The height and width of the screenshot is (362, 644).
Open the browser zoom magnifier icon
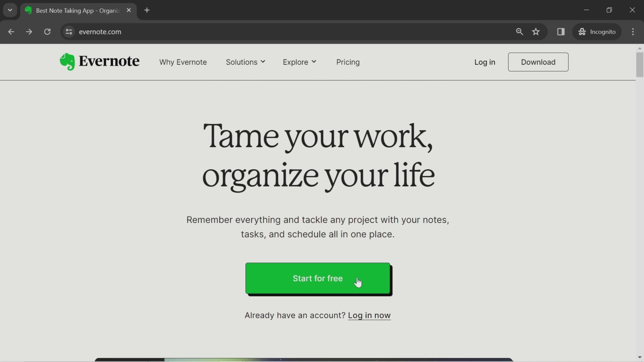[x=520, y=32]
